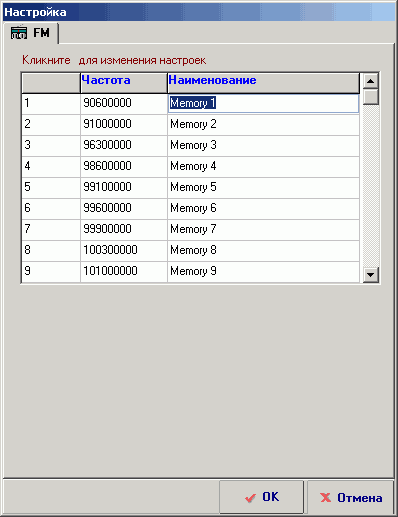The height and width of the screenshot is (517, 398).
Task: Click the Memory 5 name cell
Action: (263, 188)
